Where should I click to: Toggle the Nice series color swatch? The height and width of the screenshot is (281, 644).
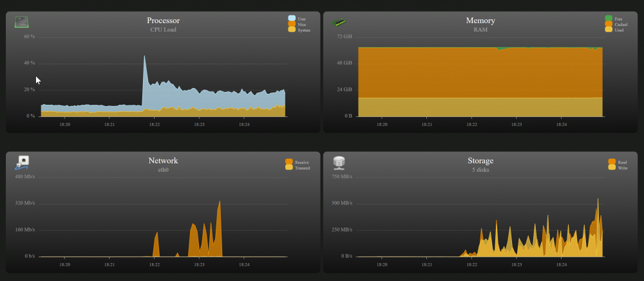coord(292,24)
